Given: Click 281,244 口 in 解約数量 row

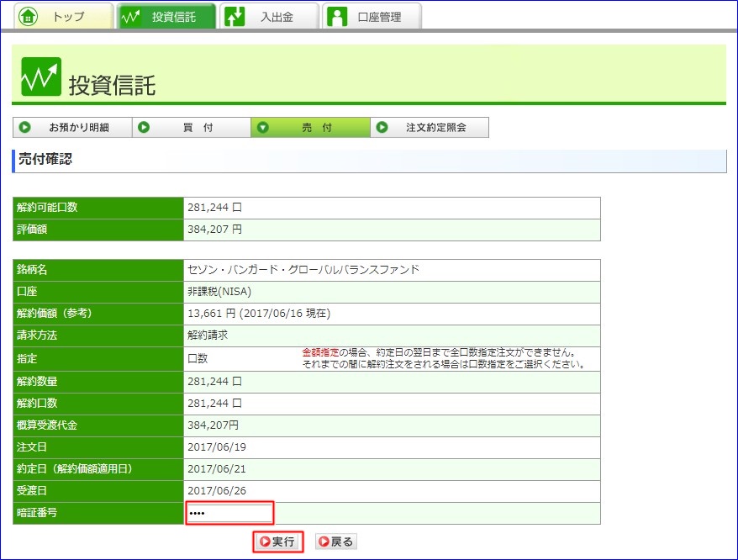Looking at the screenshot, I should coord(214,381).
